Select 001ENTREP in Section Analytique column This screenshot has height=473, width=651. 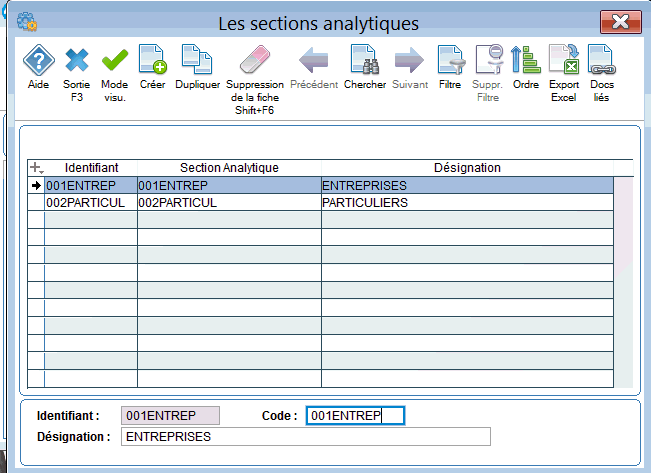point(229,185)
